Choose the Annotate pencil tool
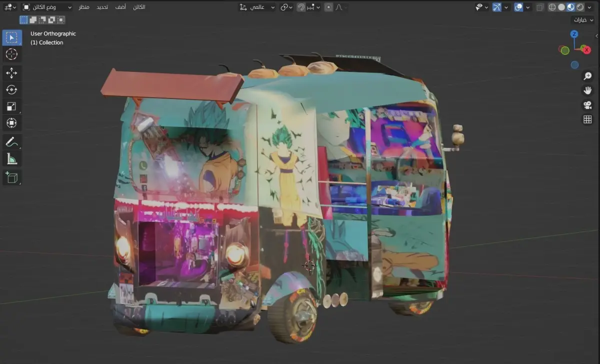The image size is (600, 364). click(11, 142)
